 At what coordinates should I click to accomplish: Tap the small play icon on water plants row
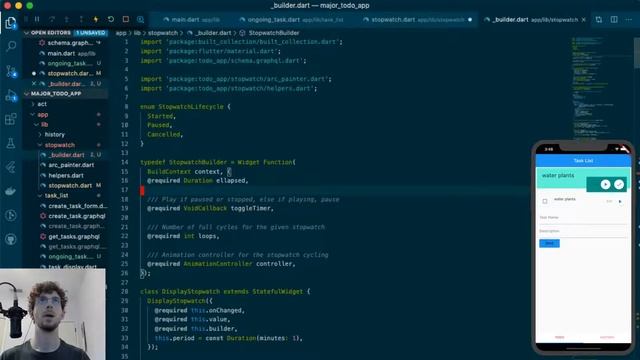(620, 201)
